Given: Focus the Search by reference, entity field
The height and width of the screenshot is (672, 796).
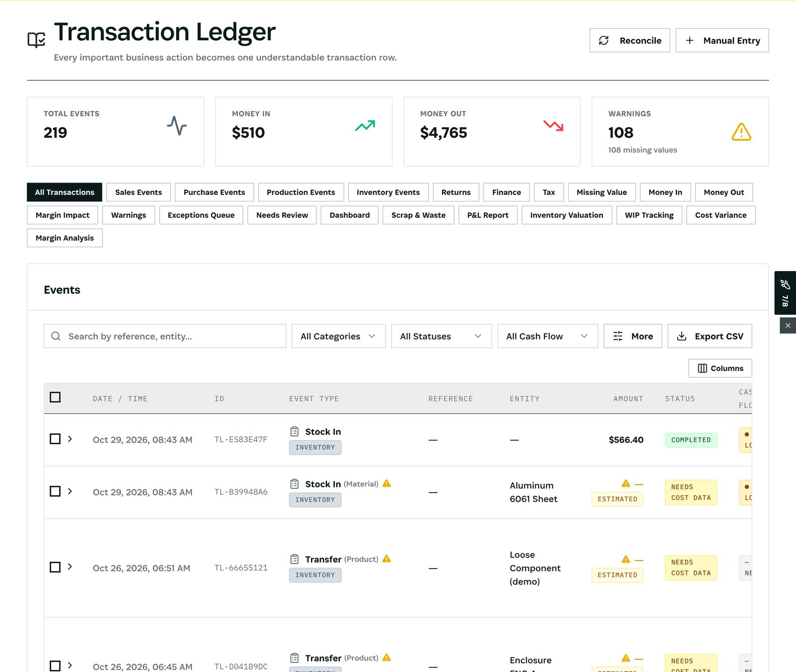Looking at the screenshot, I should point(165,336).
